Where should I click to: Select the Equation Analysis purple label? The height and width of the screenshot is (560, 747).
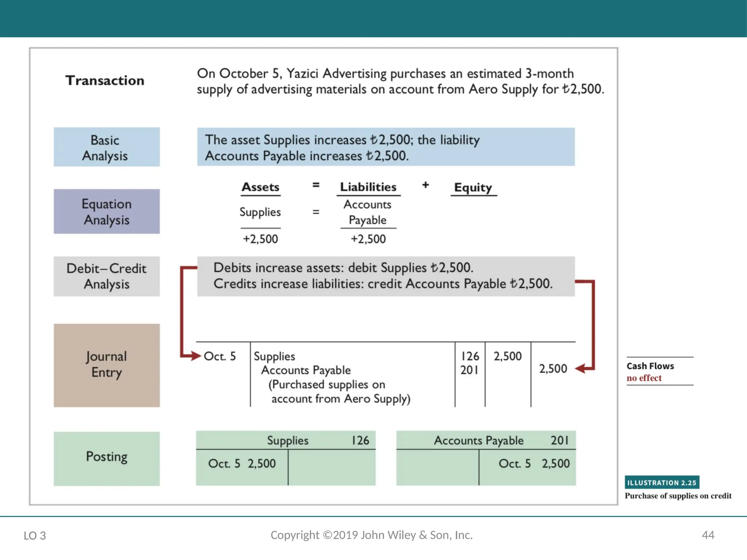[107, 211]
